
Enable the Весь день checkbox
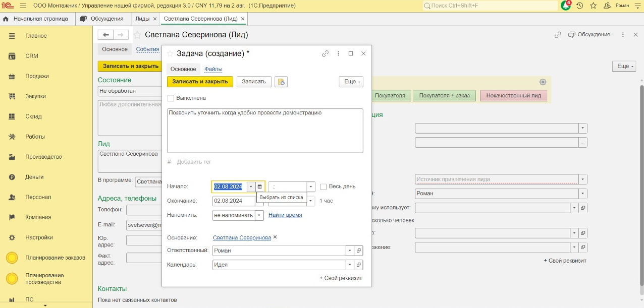coord(324,187)
